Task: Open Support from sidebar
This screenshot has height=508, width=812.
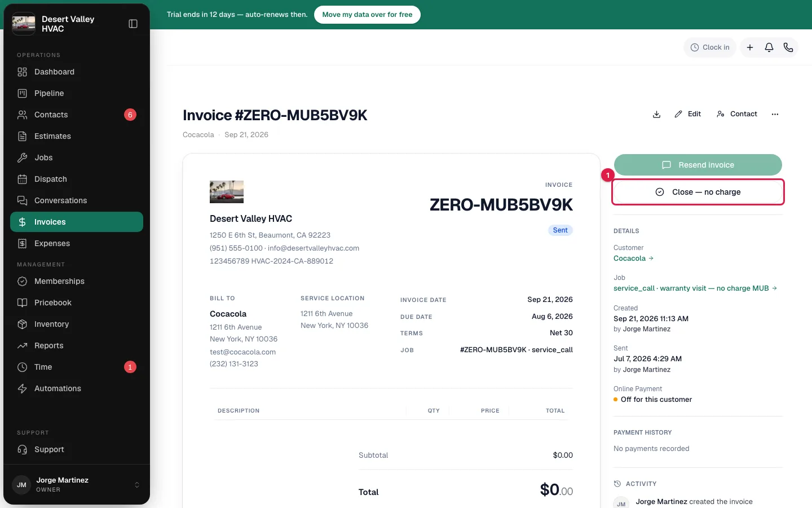Action: pyautogui.click(x=77, y=449)
